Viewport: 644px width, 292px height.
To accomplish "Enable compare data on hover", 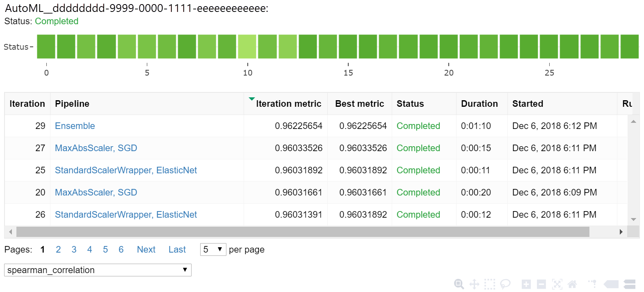I will coord(630,284).
